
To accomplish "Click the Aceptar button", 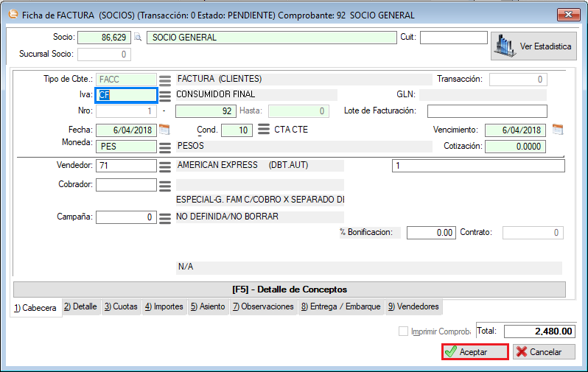I will click(475, 352).
